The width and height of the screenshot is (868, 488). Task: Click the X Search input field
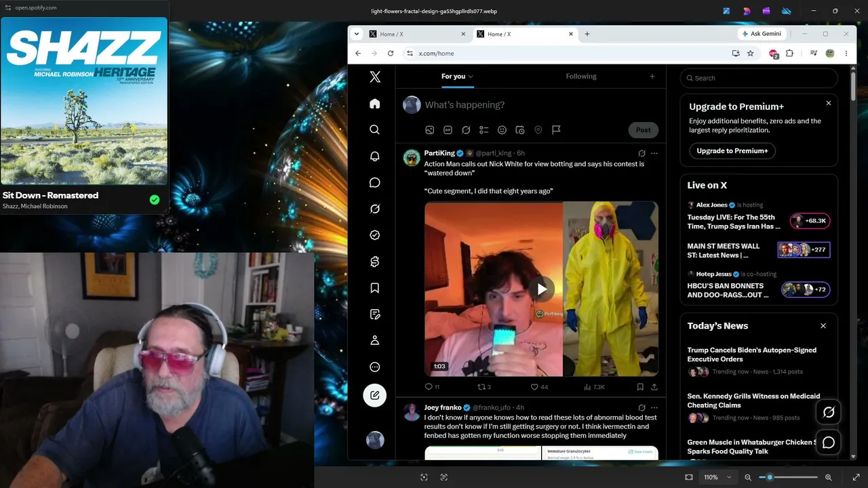759,78
